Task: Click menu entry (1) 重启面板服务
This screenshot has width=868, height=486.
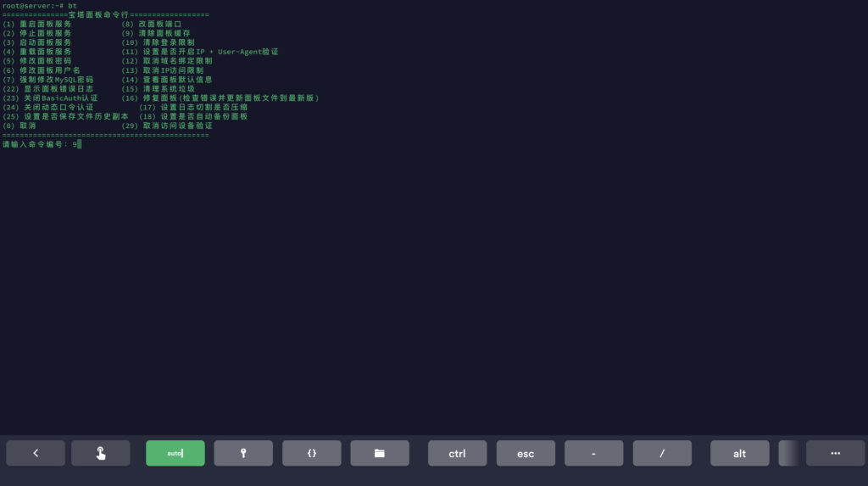Action: [x=37, y=24]
